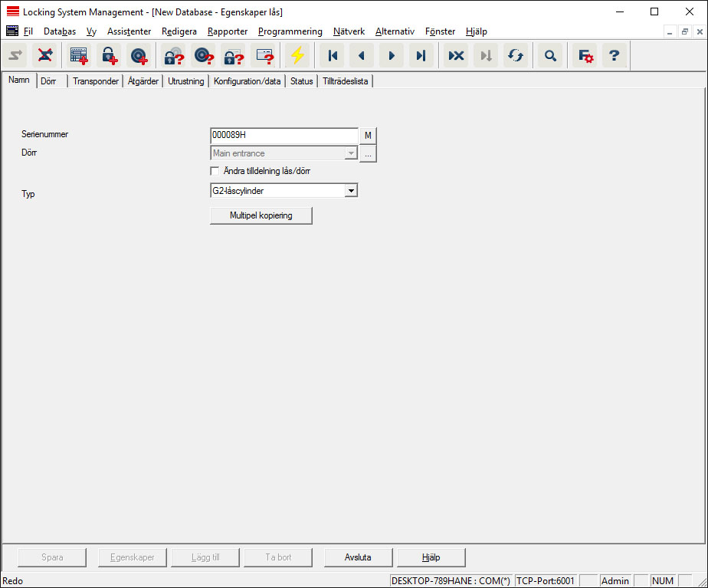Click the read transponder icon with question mark
The image size is (708, 588).
coord(203,56)
